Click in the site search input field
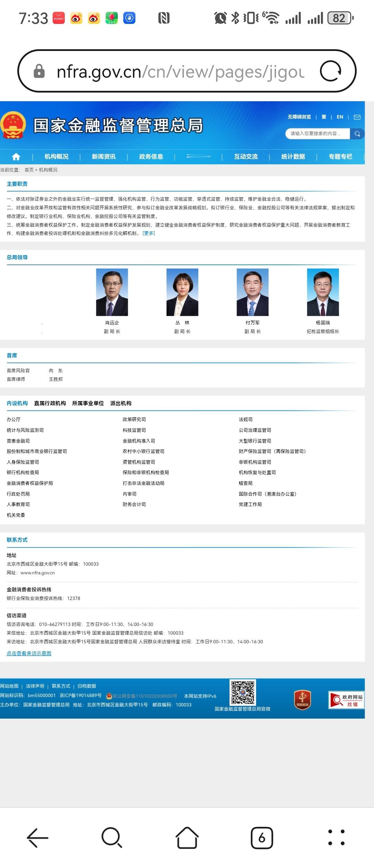The width and height of the screenshot is (374, 868). pyautogui.click(x=318, y=134)
